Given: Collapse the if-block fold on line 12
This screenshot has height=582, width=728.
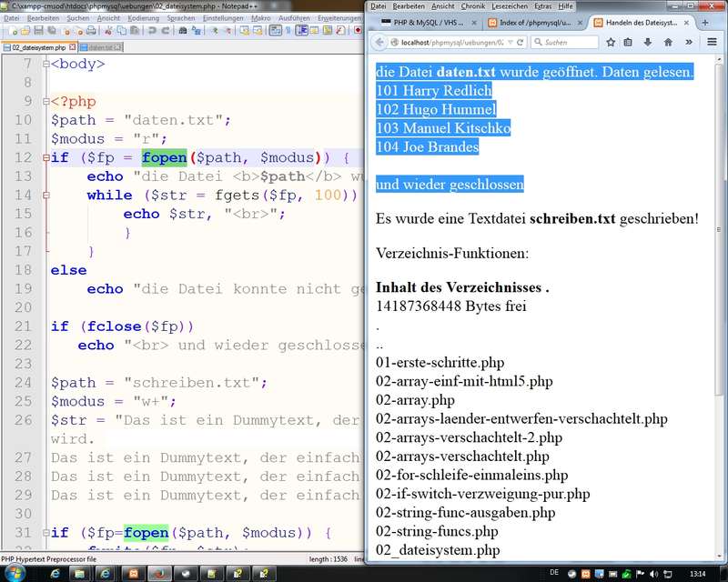Looking at the screenshot, I should 45,157.
